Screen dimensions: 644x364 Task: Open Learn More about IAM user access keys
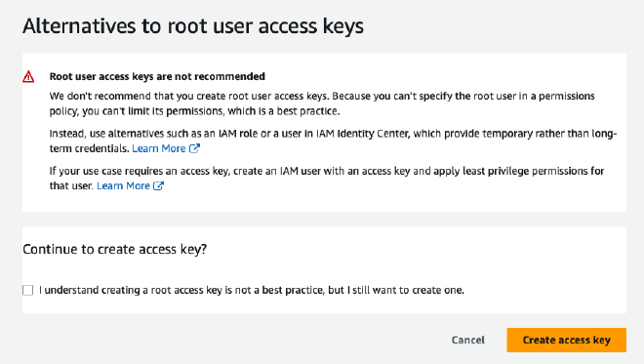point(123,185)
